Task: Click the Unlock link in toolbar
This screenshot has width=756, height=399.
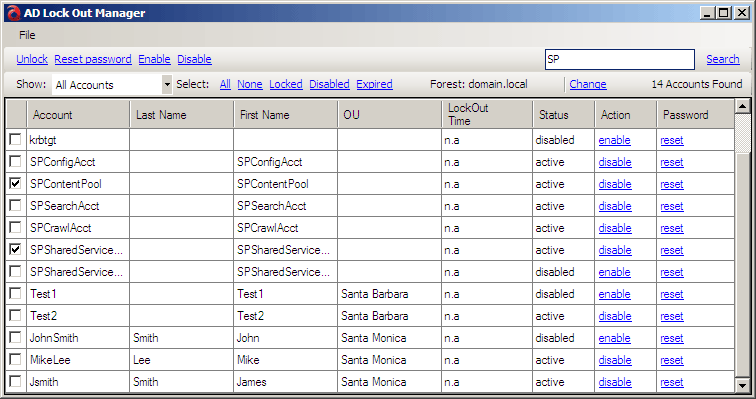Action: tap(32, 59)
